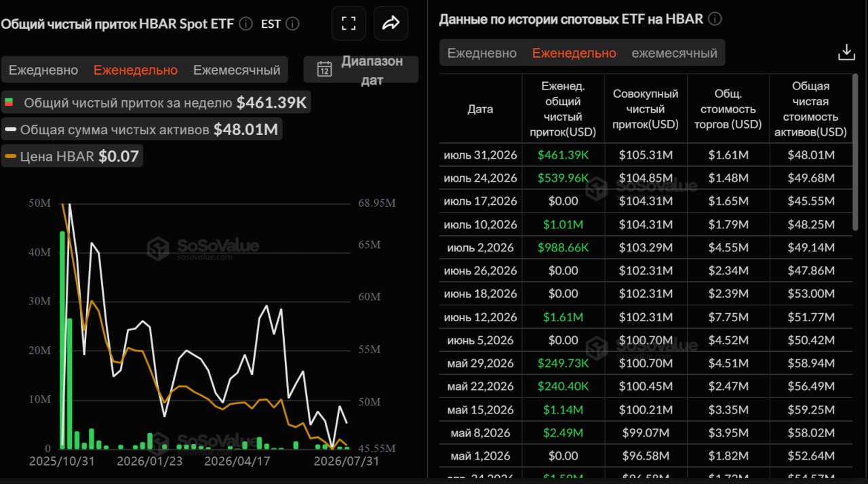Click the Дата column header
Image resolution: width=868 pixels, height=484 pixels.
pyautogui.click(x=481, y=109)
